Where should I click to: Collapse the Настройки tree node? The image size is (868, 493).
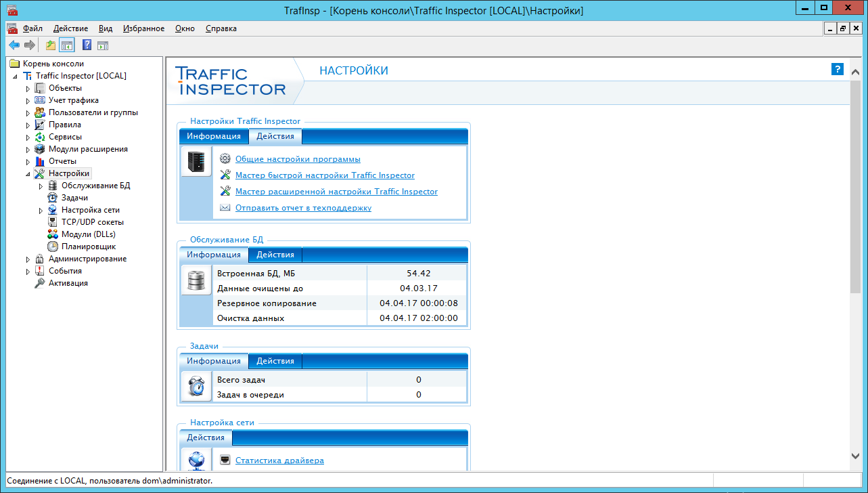28,174
